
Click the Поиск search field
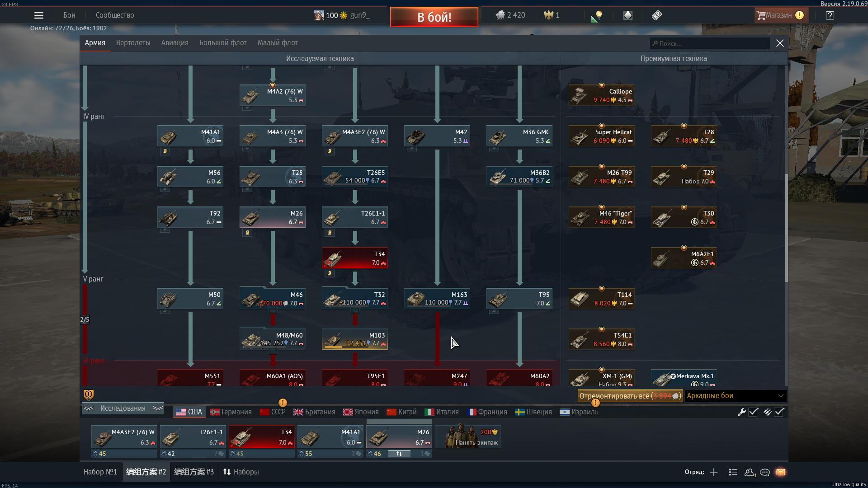click(x=710, y=43)
